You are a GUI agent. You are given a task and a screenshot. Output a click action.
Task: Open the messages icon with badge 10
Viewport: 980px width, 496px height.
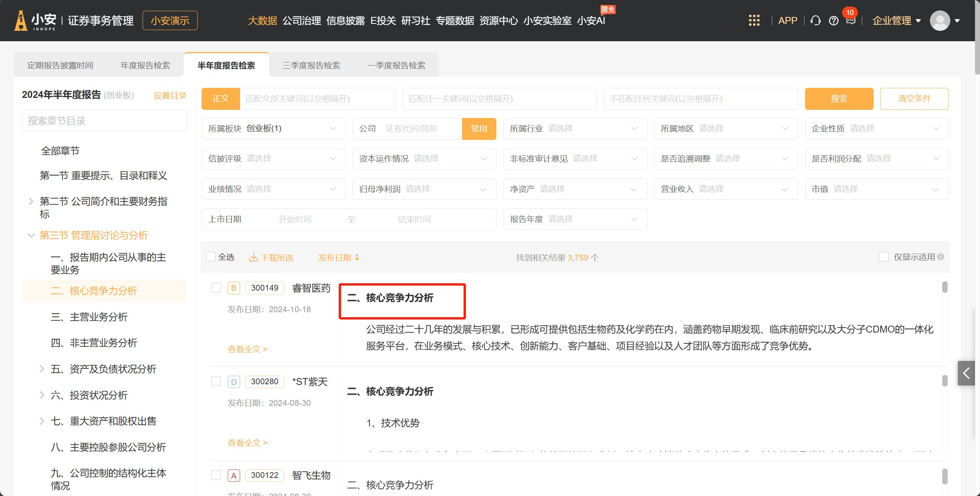tap(851, 21)
